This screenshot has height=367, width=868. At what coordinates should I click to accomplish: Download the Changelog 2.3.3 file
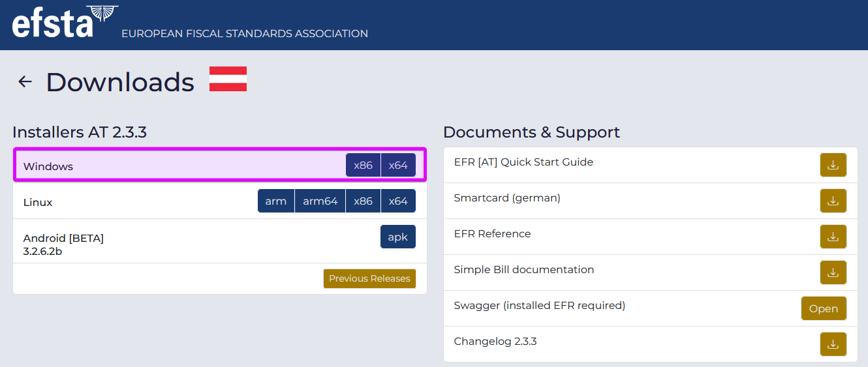click(x=833, y=344)
